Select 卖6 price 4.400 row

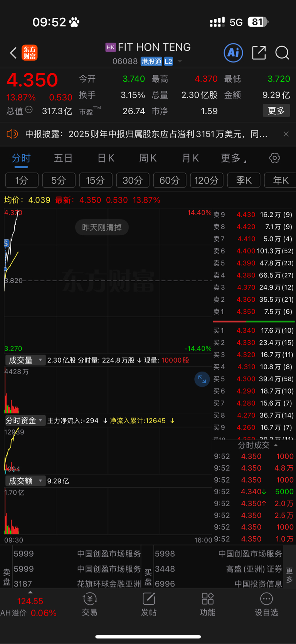pyautogui.click(x=254, y=251)
